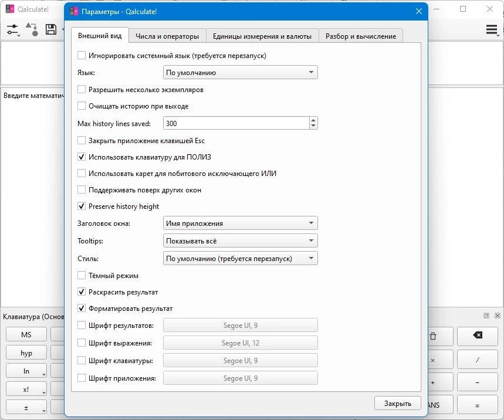Open the hamburger menu in Qalculate window
Screen dimensions: 504x420
[492, 29]
